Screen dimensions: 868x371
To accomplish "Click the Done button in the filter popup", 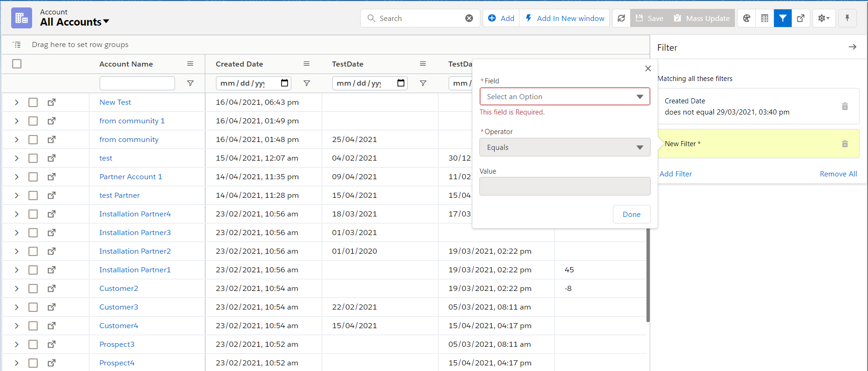I will [631, 214].
